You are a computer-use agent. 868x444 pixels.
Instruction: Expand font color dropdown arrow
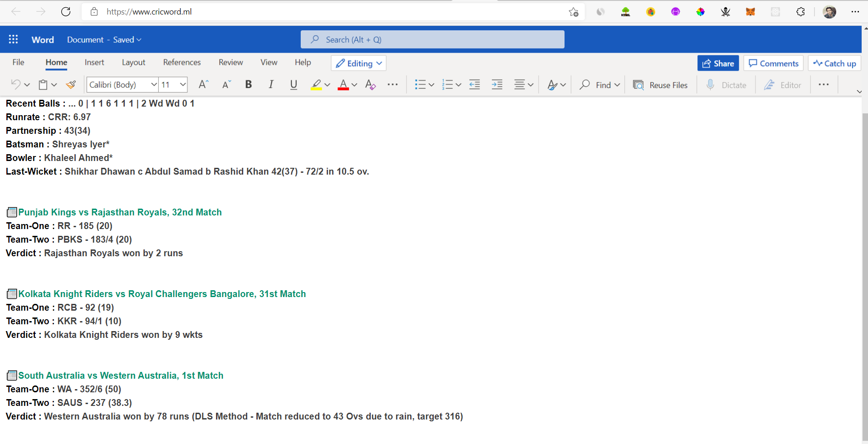(x=354, y=85)
